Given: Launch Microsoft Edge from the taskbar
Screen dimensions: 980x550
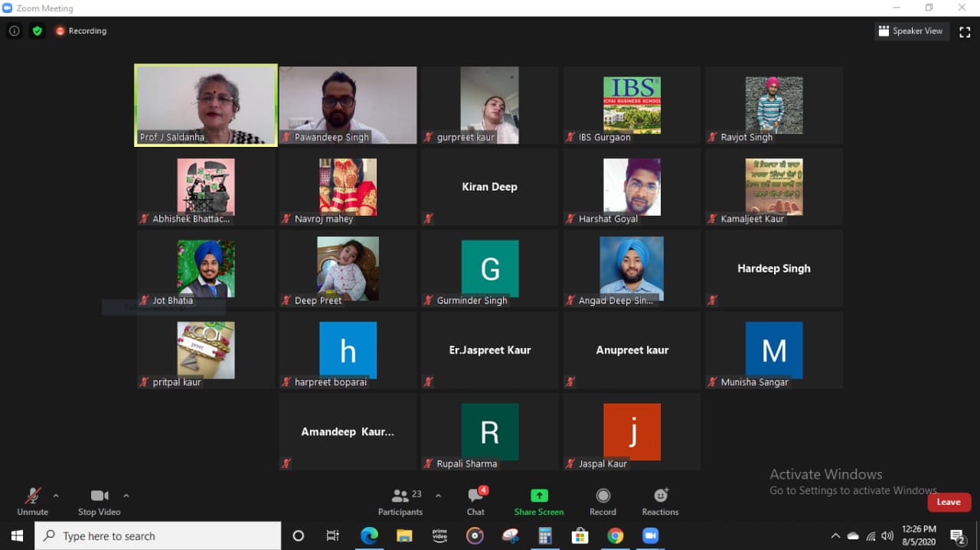Looking at the screenshot, I should tap(369, 535).
